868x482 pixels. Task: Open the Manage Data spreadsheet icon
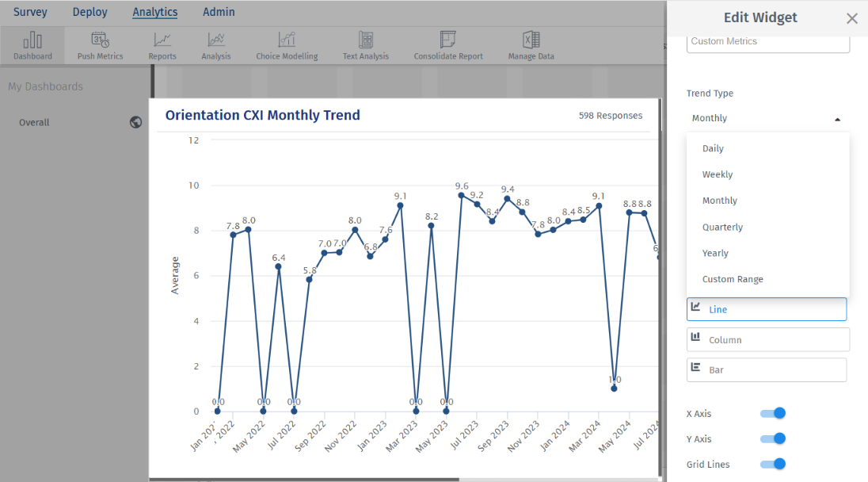531,40
